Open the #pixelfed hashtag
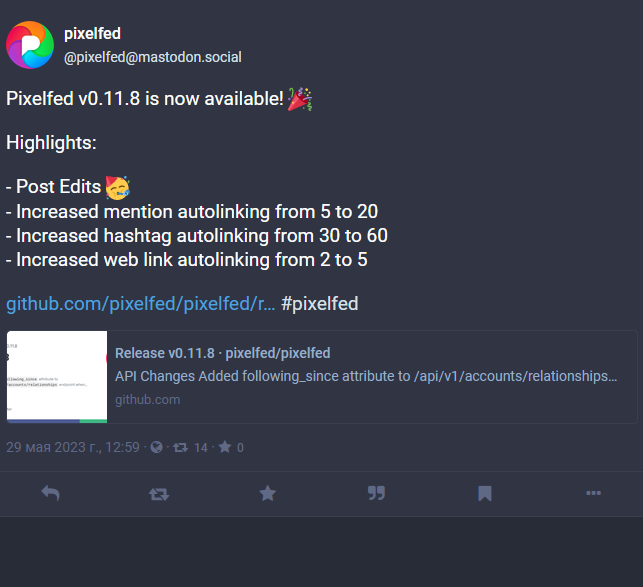643x587 pixels. point(320,304)
